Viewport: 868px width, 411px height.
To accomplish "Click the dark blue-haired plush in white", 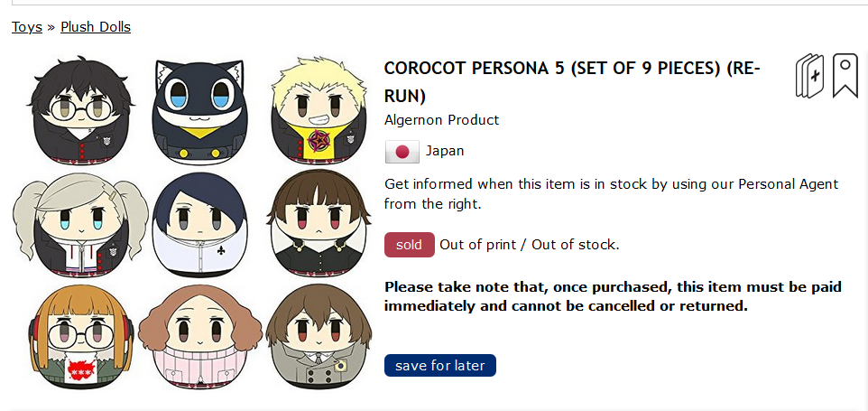I will coord(199,226).
